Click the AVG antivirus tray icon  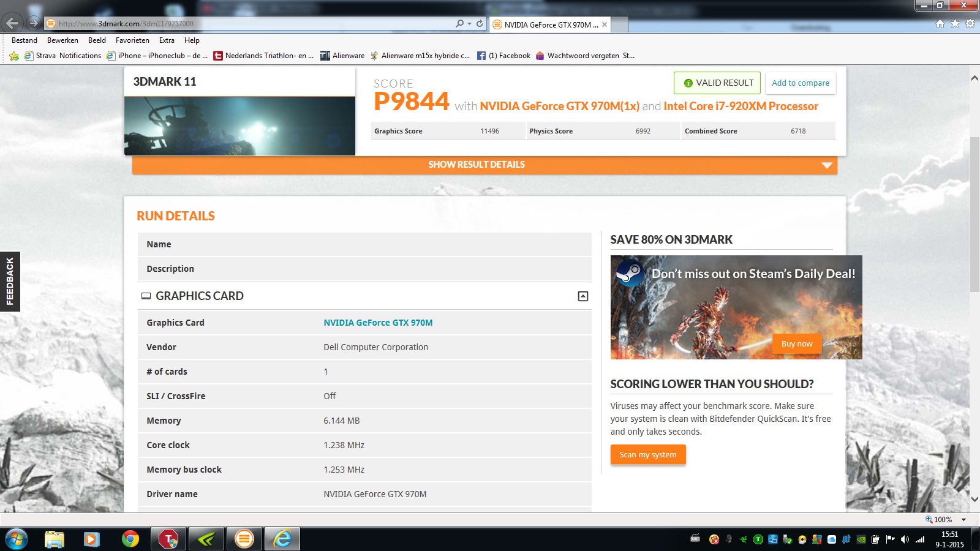click(x=817, y=539)
